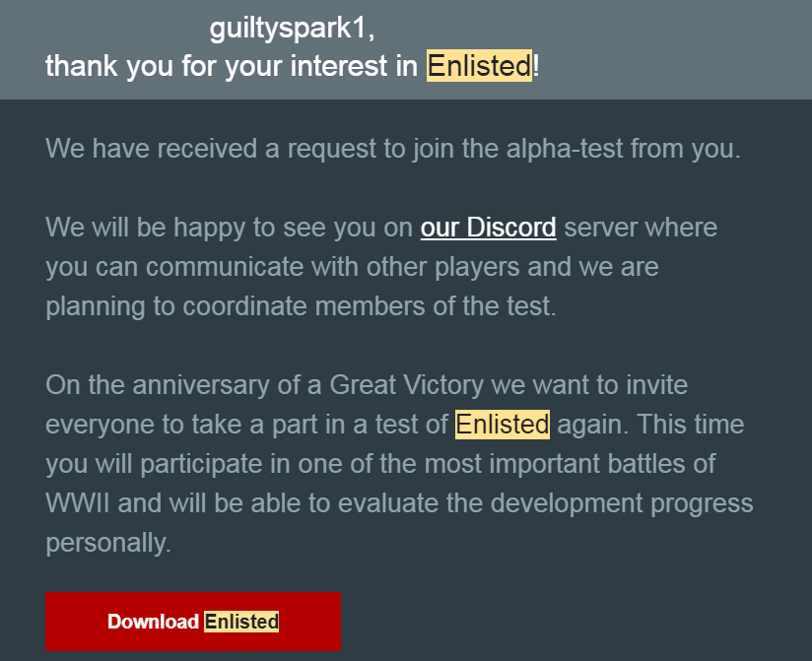Image resolution: width=812 pixels, height=661 pixels.
Task: Click highlighted 'Enlisted' in the header greeting
Action: click(x=479, y=66)
